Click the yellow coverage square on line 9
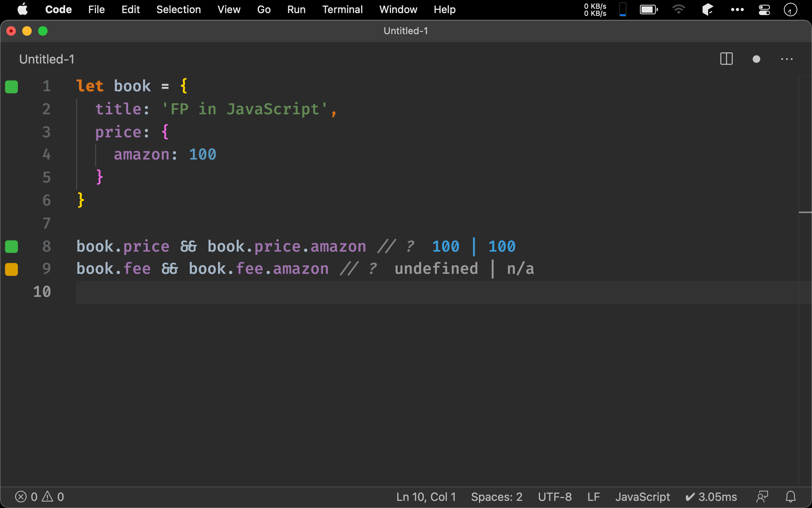812x508 pixels. click(11, 269)
